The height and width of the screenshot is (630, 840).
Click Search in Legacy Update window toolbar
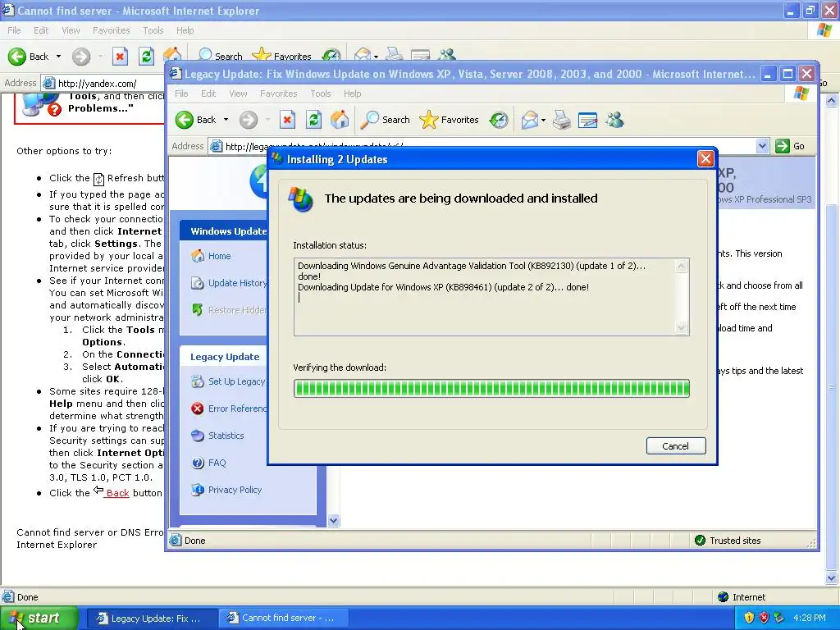click(x=386, y=120)
